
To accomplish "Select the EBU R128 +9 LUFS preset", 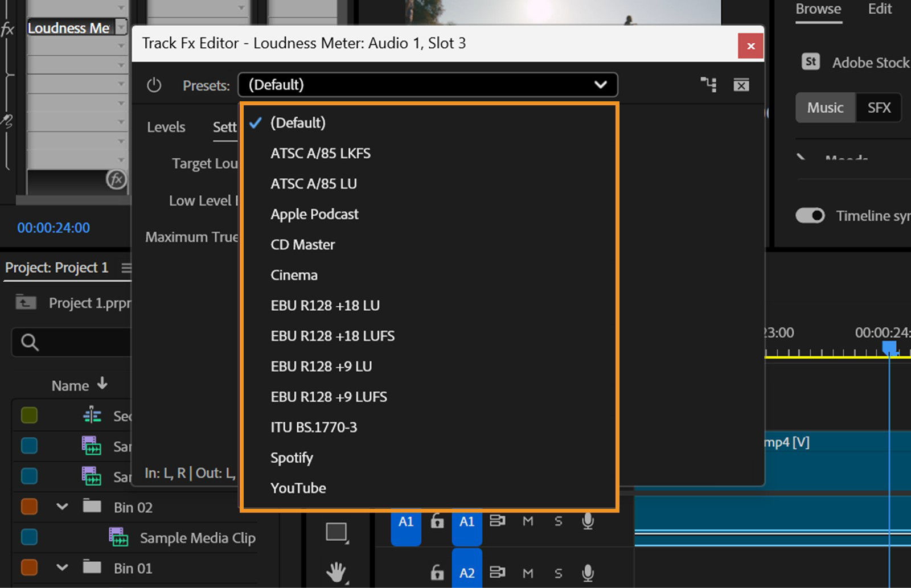I will (329, 397).
